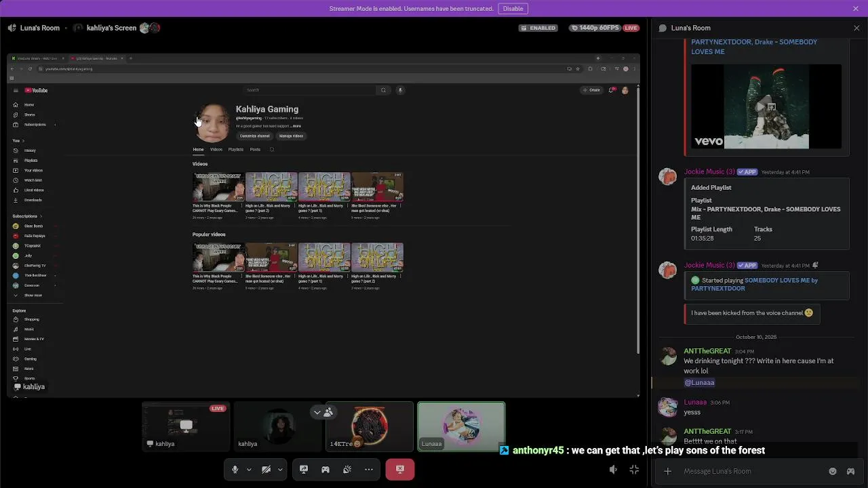868x488 pixels.
Task: Close the Luna's Room chat panel
Action: [856, 28]
